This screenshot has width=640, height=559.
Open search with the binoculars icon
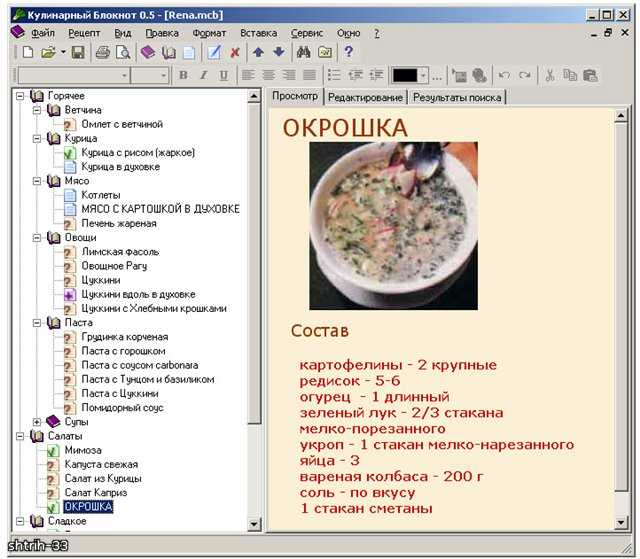[303, 52]
